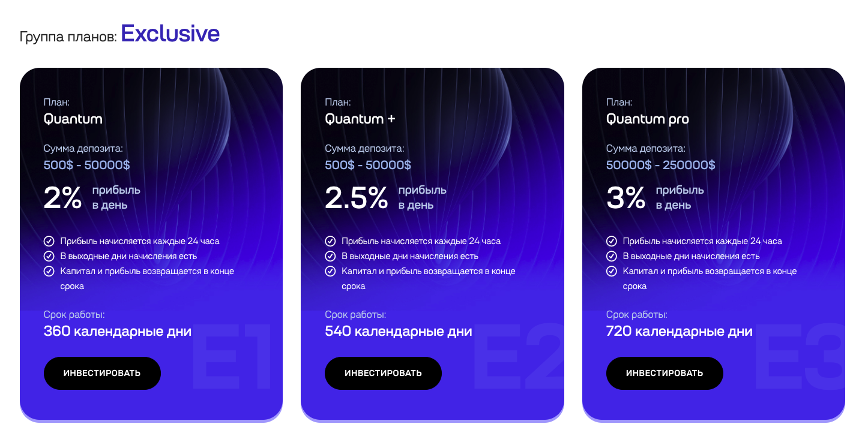Image resolution: width=868 pixels, height=448 pixels.
Task: Click Quantum + card's capital return checkmark icon
Action: 330,271
